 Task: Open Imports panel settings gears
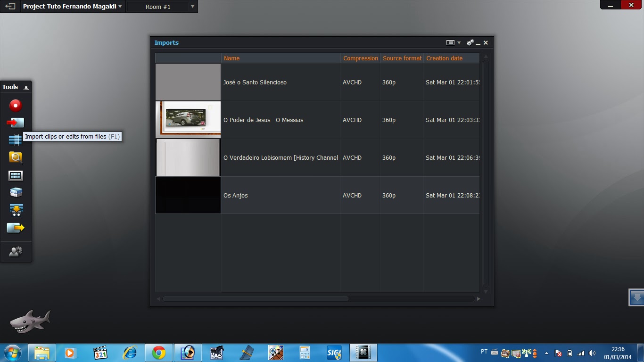[470, 43]
